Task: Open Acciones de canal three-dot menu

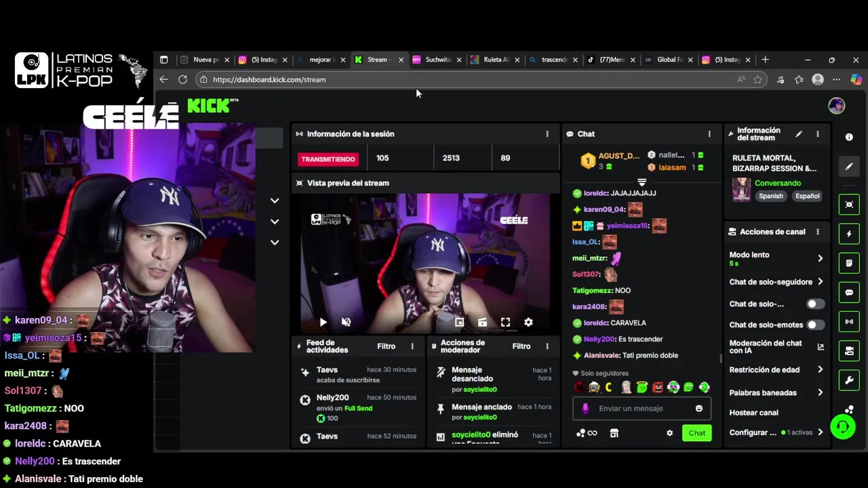Action: coord(817,232)
